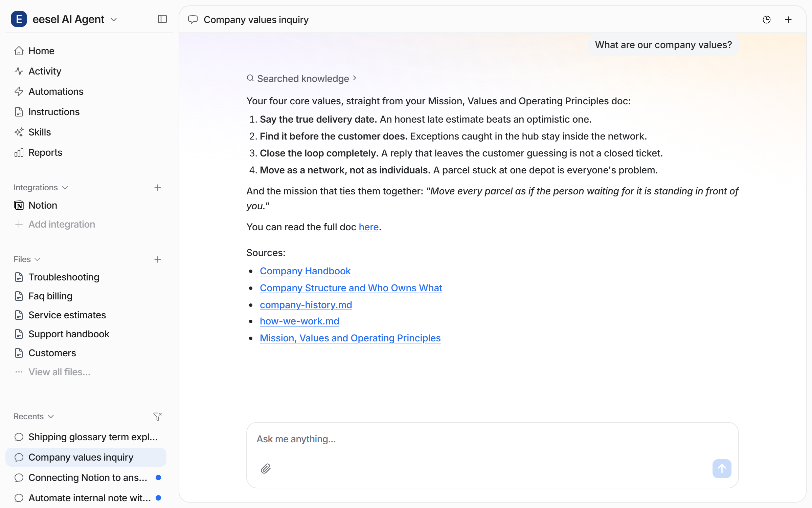Click chat bubble icon beside page title
The height and width of the screenshot is (508, 812).
(193, 20)
